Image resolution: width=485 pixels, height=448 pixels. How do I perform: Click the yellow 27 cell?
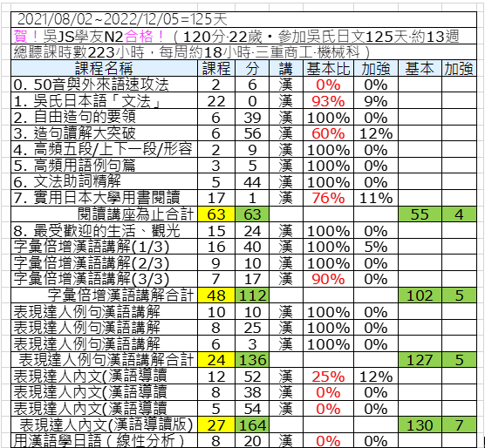coord(216,424)
